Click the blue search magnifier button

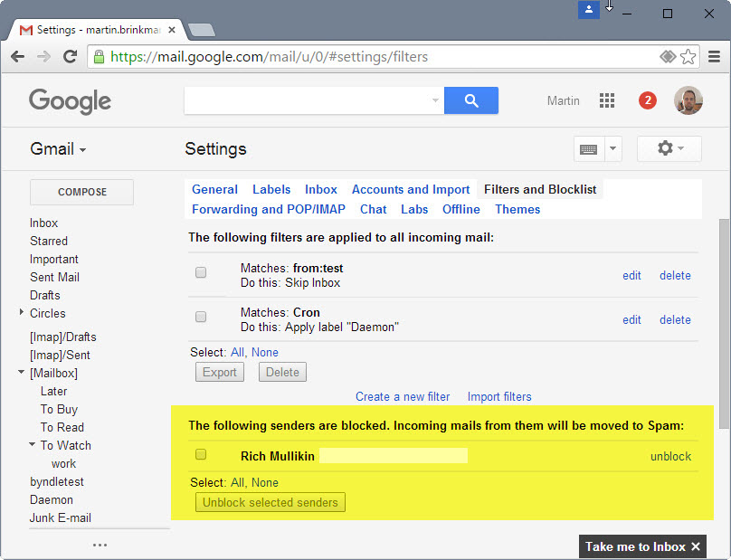471,100
